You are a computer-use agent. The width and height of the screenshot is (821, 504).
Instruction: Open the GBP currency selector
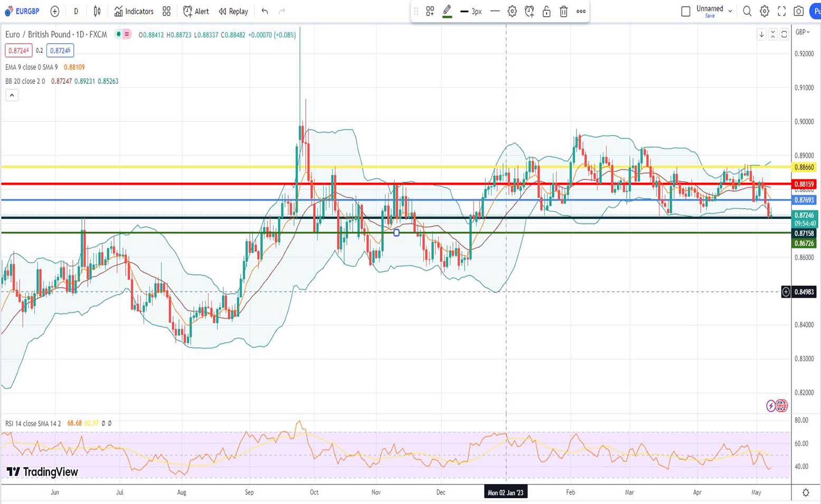coord(803,32)
